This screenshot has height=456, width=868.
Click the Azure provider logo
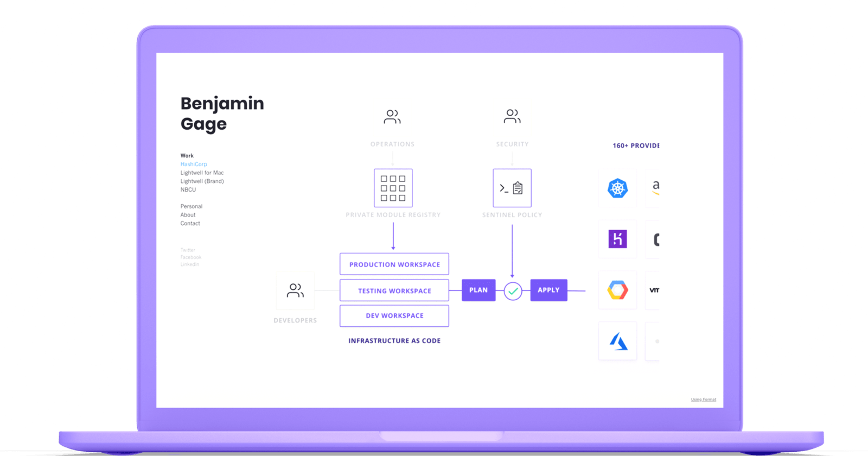617,341
